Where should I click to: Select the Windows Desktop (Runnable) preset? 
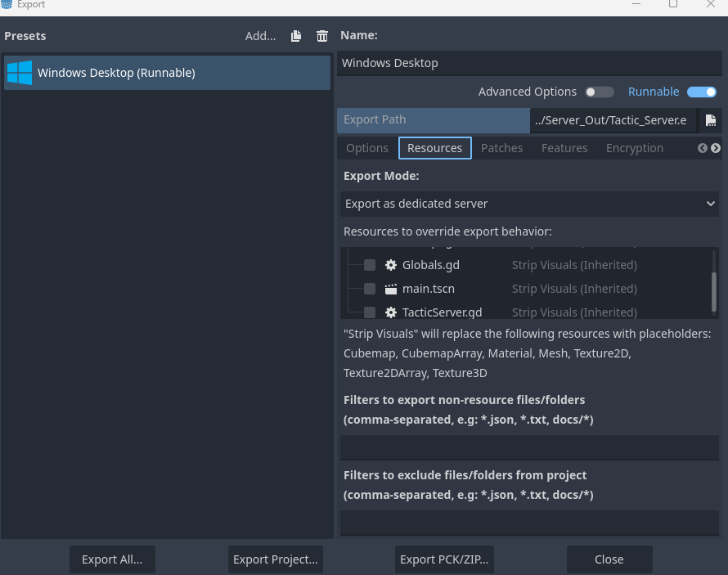pyautogui.click(x=167, y=73)
